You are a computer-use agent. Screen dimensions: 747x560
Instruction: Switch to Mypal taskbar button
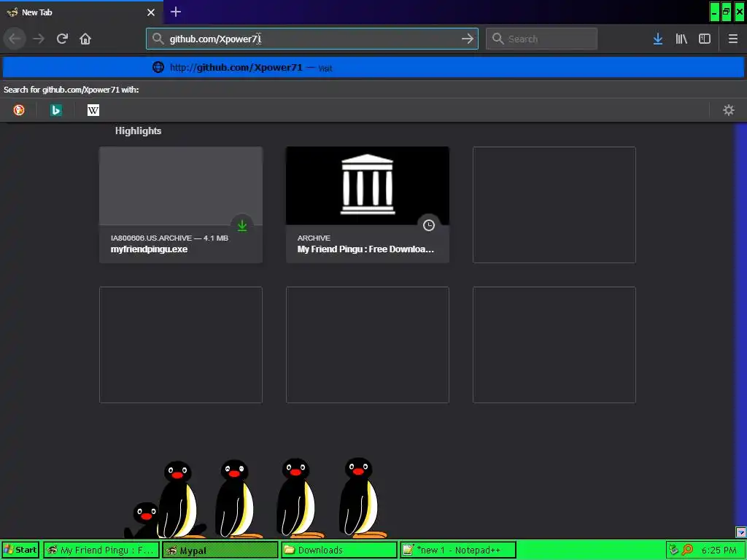pyautogui.click(x=220, y=550)
